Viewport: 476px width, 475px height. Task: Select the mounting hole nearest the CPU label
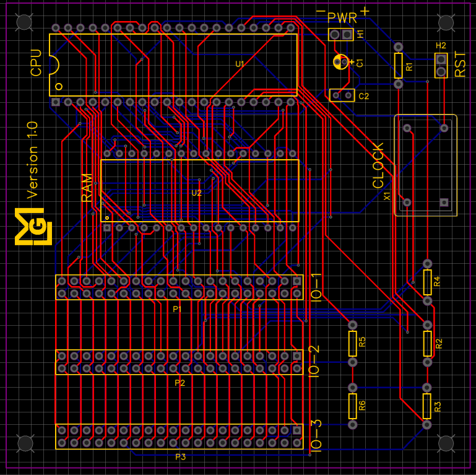tap(24, 22)
